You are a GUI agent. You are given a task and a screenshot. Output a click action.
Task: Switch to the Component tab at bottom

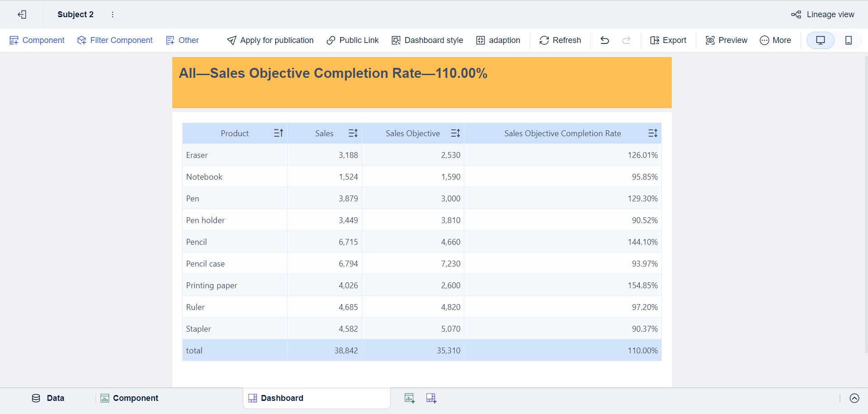coord(130,398)
